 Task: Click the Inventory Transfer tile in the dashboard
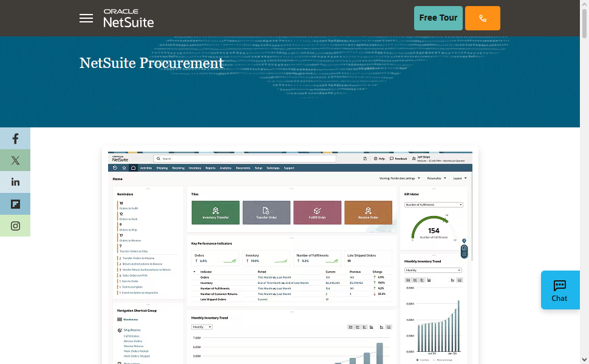(x=216, y=213)
